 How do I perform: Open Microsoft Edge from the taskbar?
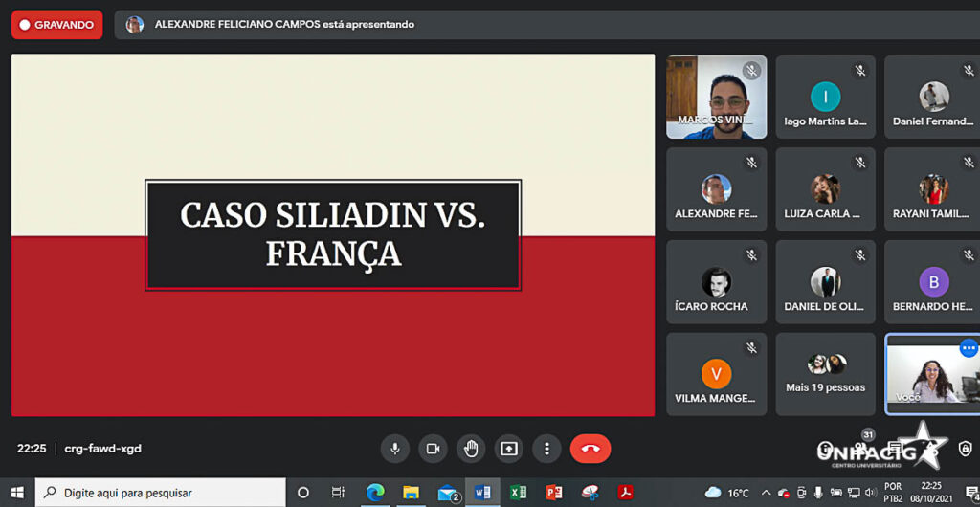click(x=375, y=493)
